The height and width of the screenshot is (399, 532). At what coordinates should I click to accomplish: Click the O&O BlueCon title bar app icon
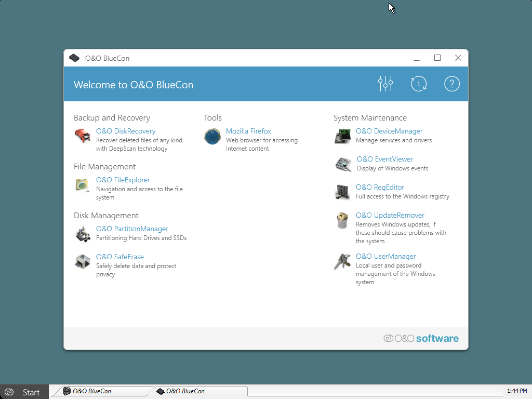[x=74, y=58]
